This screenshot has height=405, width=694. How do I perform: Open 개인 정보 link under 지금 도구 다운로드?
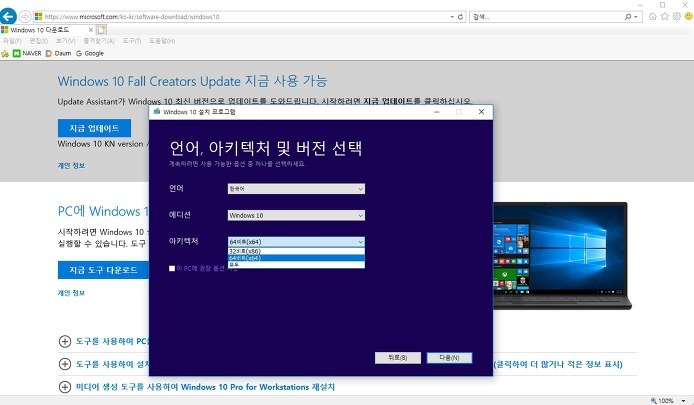tap(71, 293)
